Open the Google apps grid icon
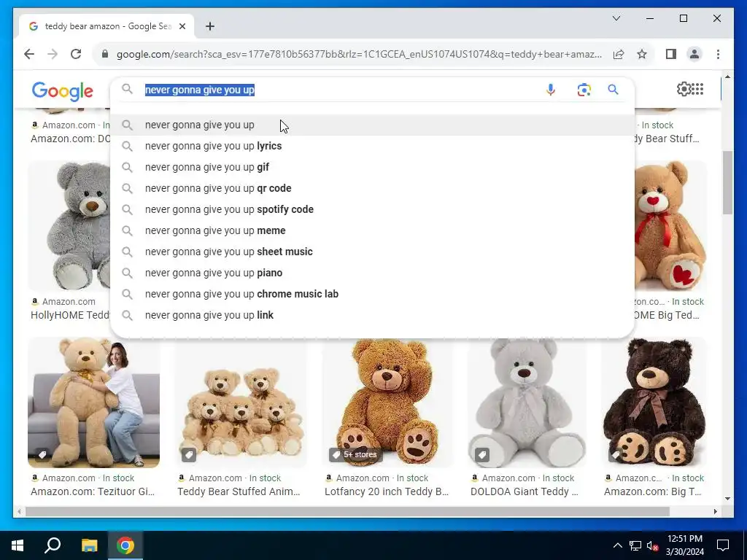 (x=697, y=89)
